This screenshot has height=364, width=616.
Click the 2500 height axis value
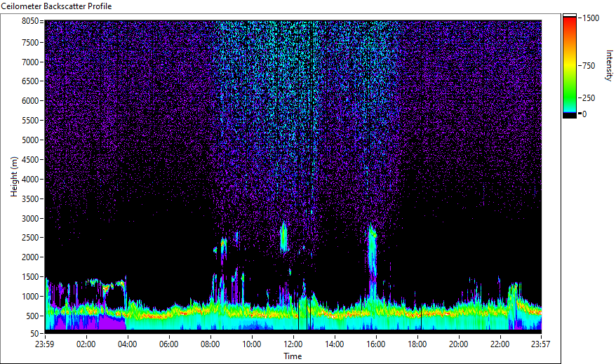click(30, 238)
